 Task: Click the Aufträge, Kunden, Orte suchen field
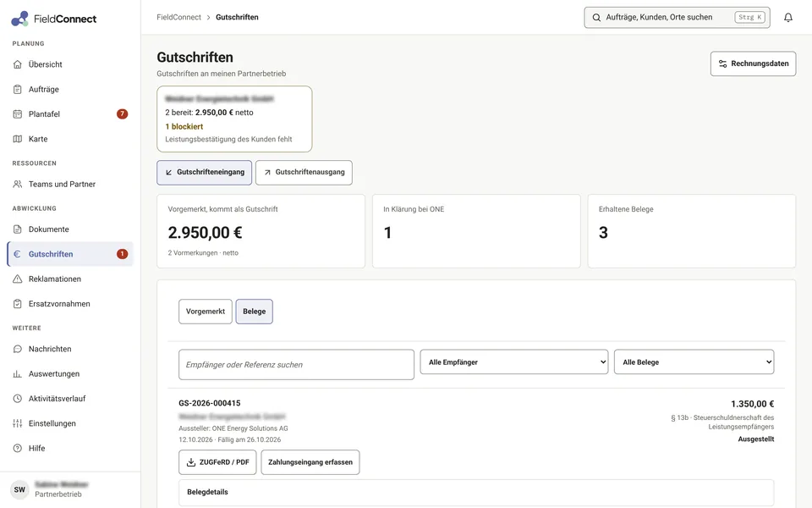(x=677, y=18)
